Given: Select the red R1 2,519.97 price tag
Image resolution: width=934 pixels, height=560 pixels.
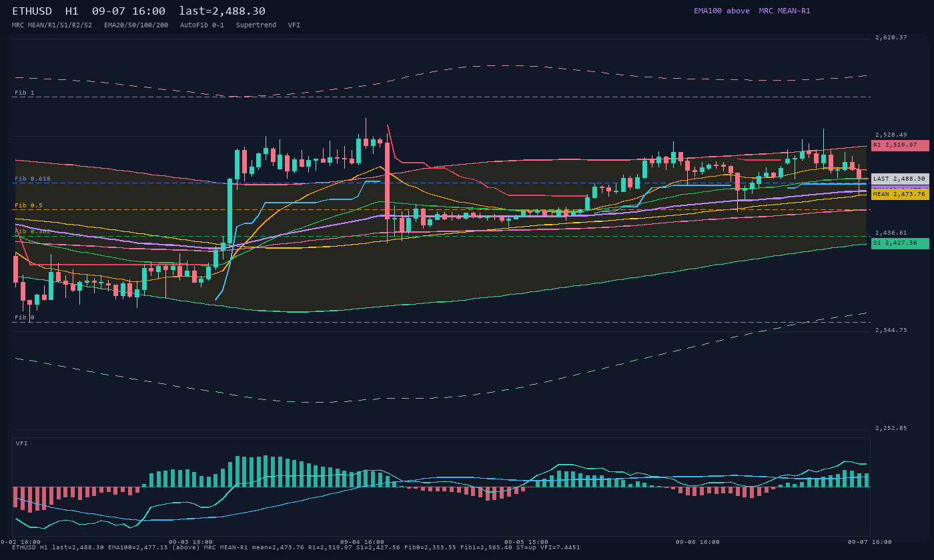Looking at the screenshot, I should click(900, 145).
